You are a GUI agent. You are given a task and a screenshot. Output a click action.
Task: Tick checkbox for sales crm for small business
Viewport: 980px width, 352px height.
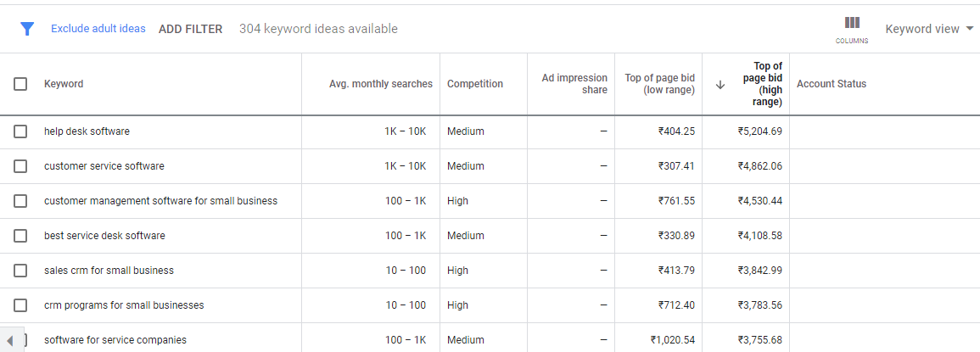click(20, 271)
